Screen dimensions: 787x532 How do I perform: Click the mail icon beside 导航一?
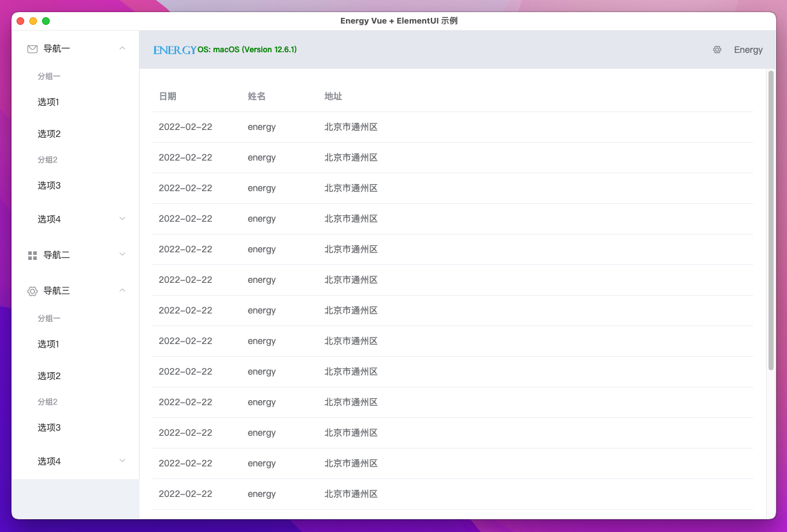coord(32,48)
